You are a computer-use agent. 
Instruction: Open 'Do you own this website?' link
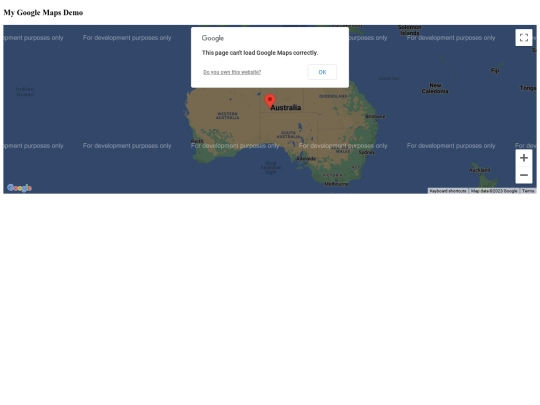pyautogui.click(x=232, y=72)
